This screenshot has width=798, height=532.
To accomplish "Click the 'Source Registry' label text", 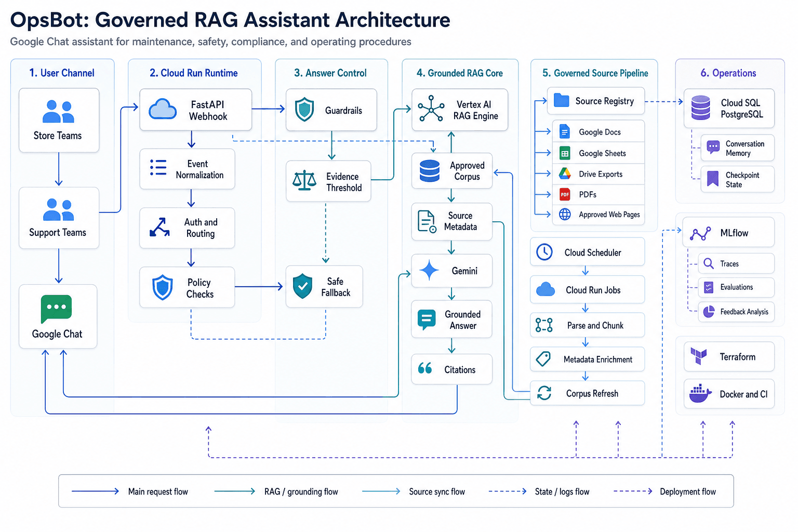I will pyautogui.click(x=605, y=101).
